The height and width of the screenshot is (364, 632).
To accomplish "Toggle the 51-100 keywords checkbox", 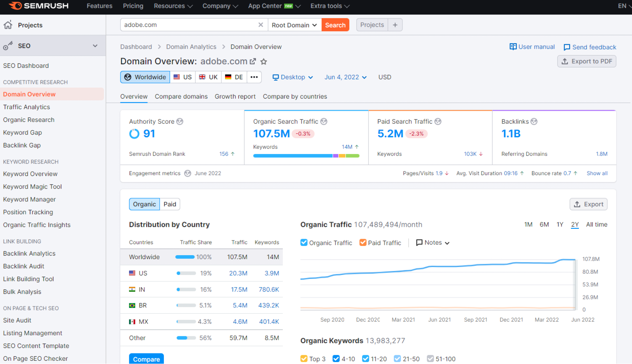I will pyautogui.click(x=430, y=358).
